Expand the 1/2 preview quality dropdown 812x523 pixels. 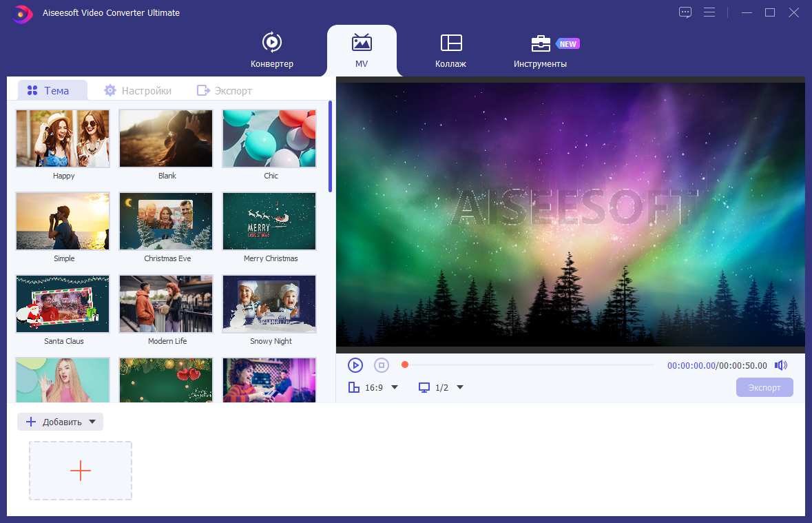point(460,387)
